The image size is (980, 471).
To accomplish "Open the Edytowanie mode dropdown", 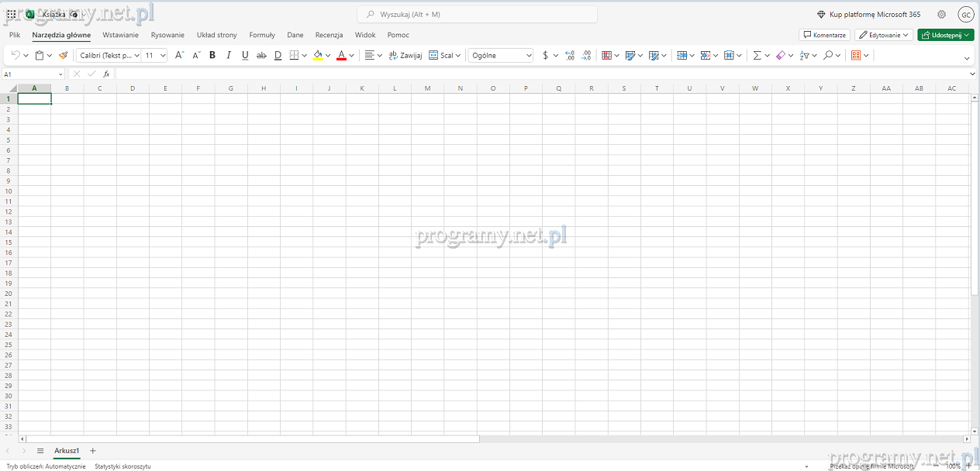I will click(883, 35).
